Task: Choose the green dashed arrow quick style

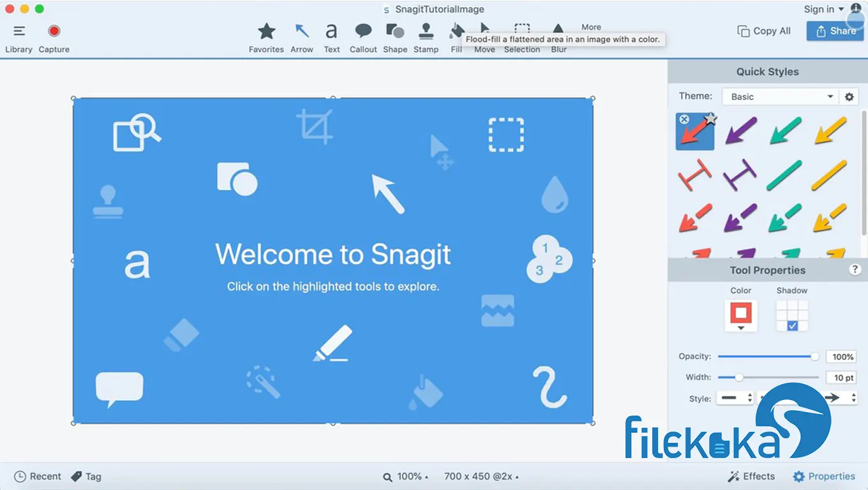Action: 785,218
